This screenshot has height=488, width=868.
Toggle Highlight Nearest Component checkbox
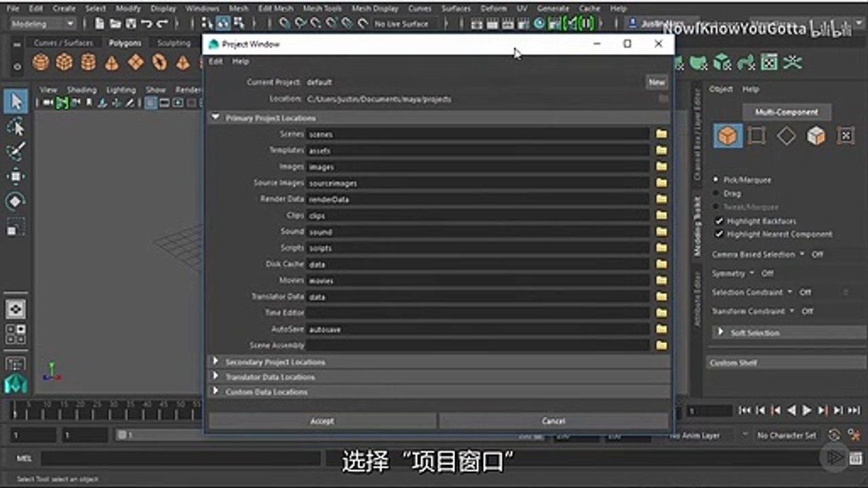(x=719, y=234)
